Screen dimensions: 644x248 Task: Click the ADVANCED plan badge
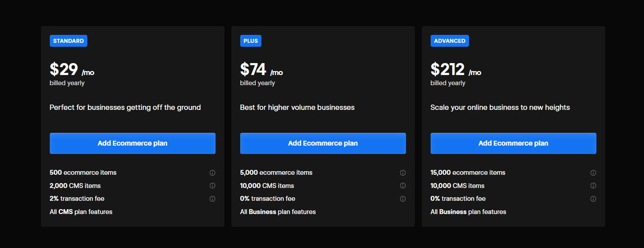pos(450,41)
